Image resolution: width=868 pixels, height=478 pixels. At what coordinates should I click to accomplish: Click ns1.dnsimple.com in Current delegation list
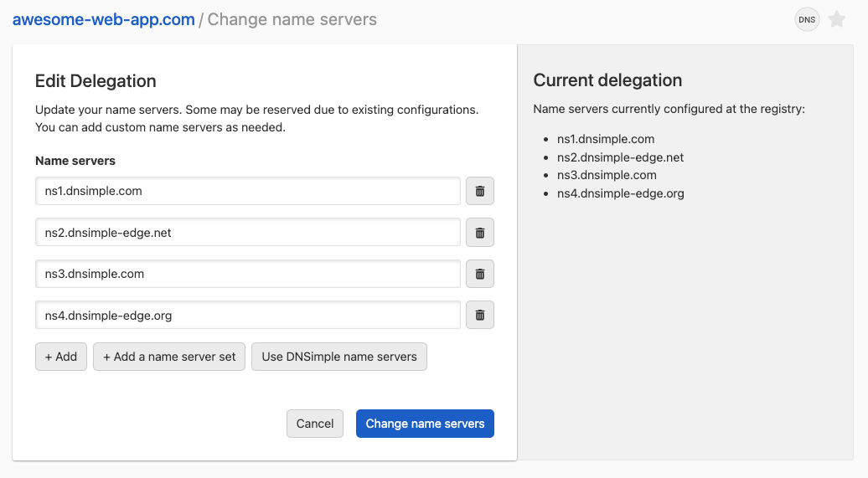(x=606, y=139)
